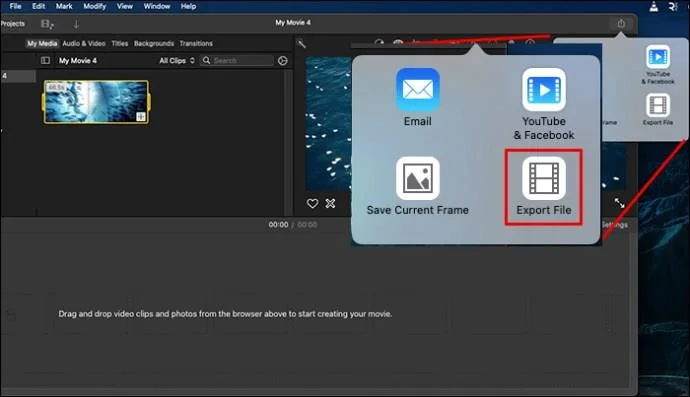Open the Modify menu
This screenshot has height=397, width=690.
tap(95, 6)
